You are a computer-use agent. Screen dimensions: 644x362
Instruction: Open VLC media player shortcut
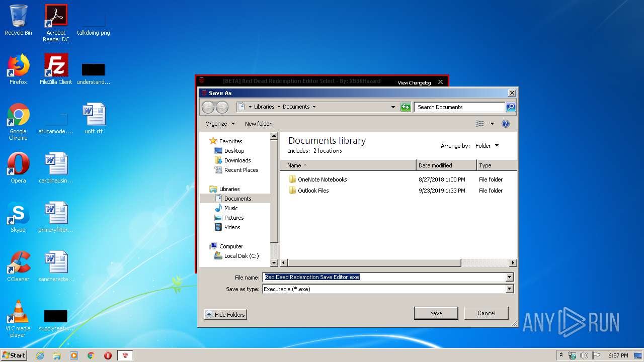[18, 319]
